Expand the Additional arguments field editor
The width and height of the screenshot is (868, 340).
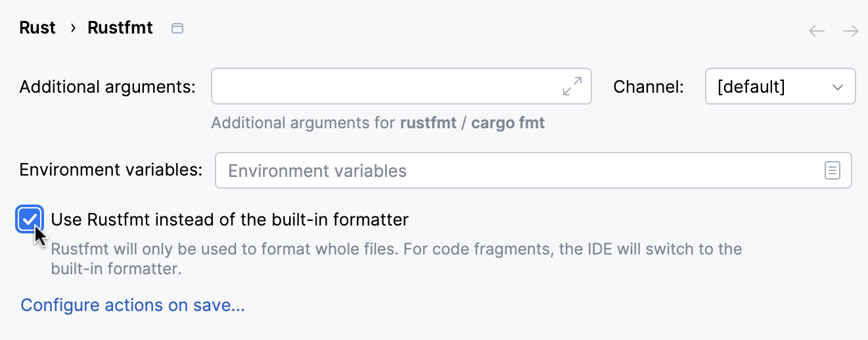click(x=572, y=86)
